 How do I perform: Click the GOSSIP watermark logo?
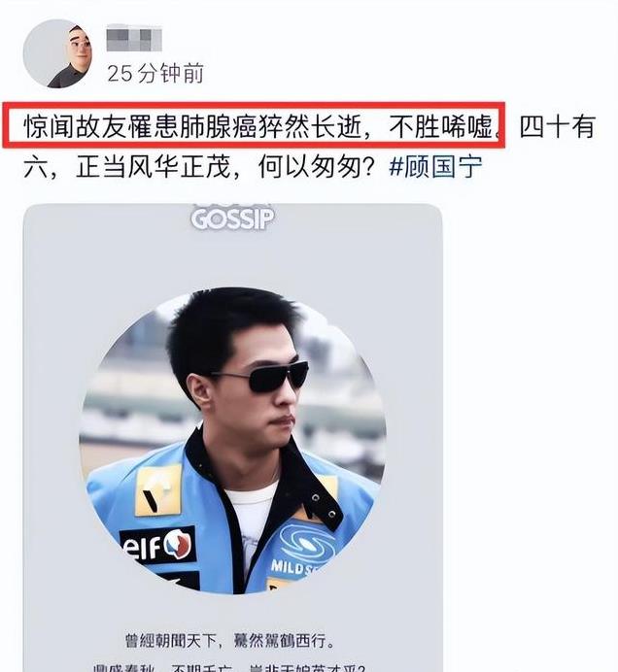[x=232, y=217]
